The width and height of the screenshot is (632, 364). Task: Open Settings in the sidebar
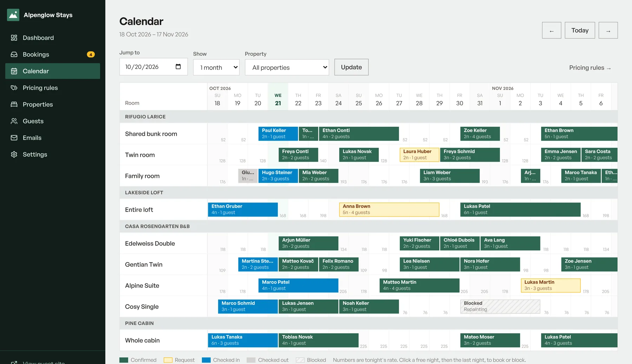pyautogui.click(x=53, y=154)
